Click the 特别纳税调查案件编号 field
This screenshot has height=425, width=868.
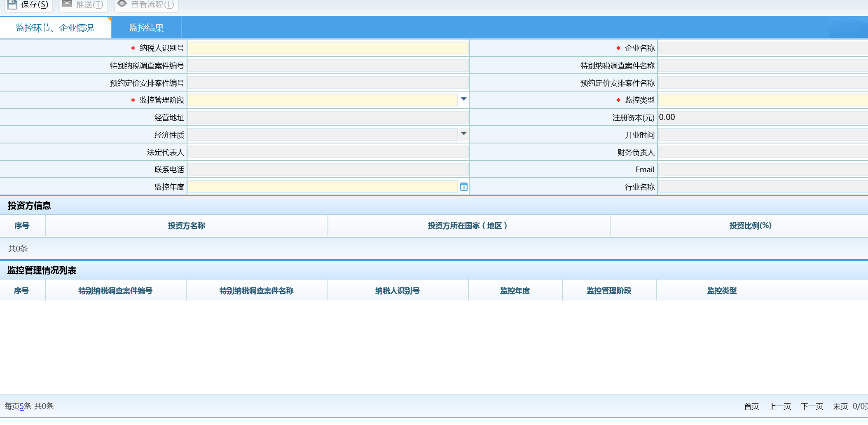328,66
